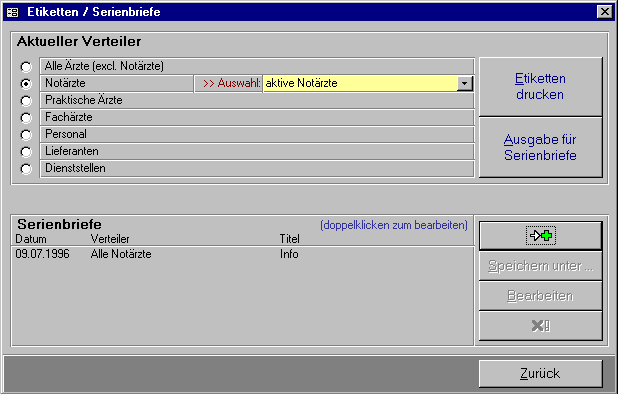Viewport: 618px width, 394px height.
Task: Click the 'Alle Ärzte (excl. Notärzte)' label
Action: click(257, 66)
